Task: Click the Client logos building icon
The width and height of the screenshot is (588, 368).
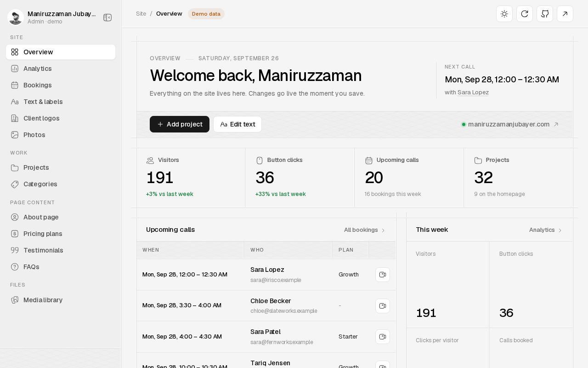Action: tap(15, 118)
